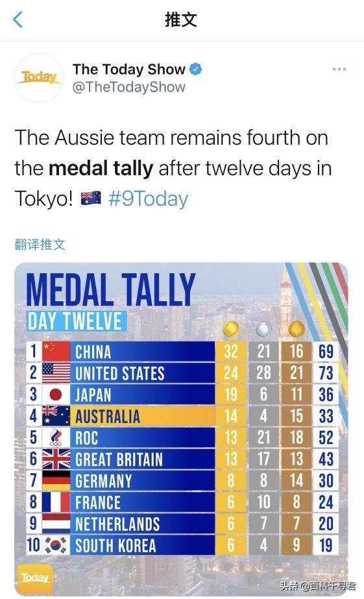Tap The Today Show account name
Image resolution: width=364 pixels, height=599 pixels.
[128, 69]
